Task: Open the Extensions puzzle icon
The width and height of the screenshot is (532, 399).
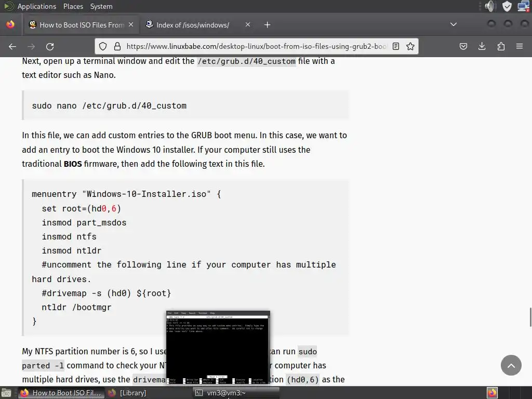Action: (x=501, y=46)
